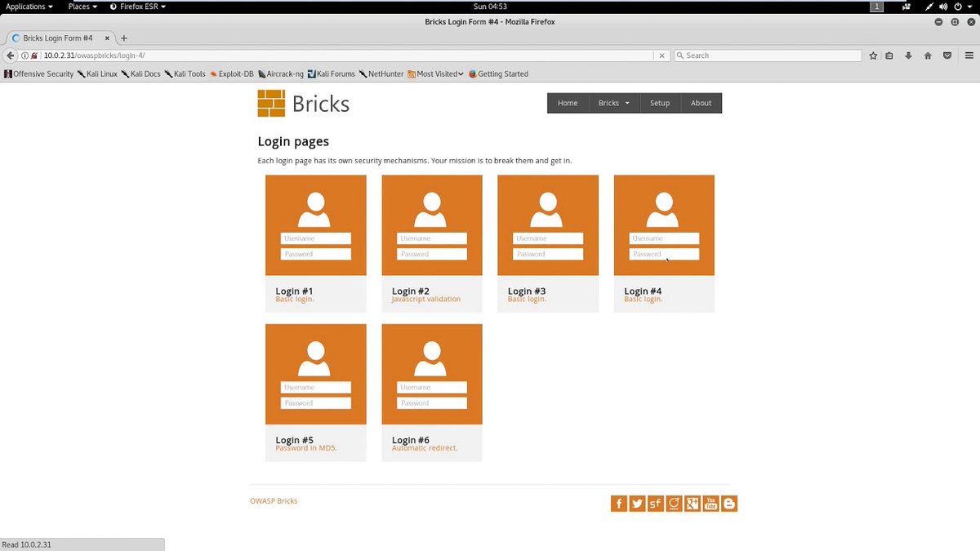Show bookmarks with the clipboard icon
This screenshot has width=980, height=551.
coord(889,56)
